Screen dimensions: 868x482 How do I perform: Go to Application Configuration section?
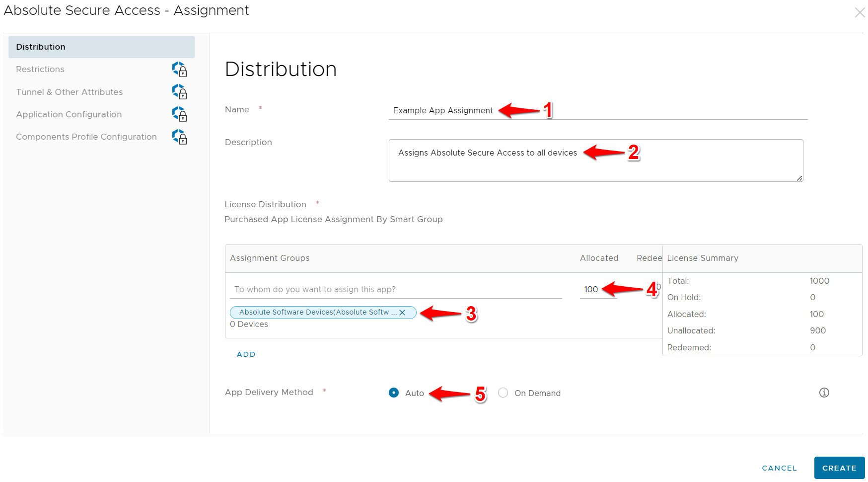[x=69, y=114]
